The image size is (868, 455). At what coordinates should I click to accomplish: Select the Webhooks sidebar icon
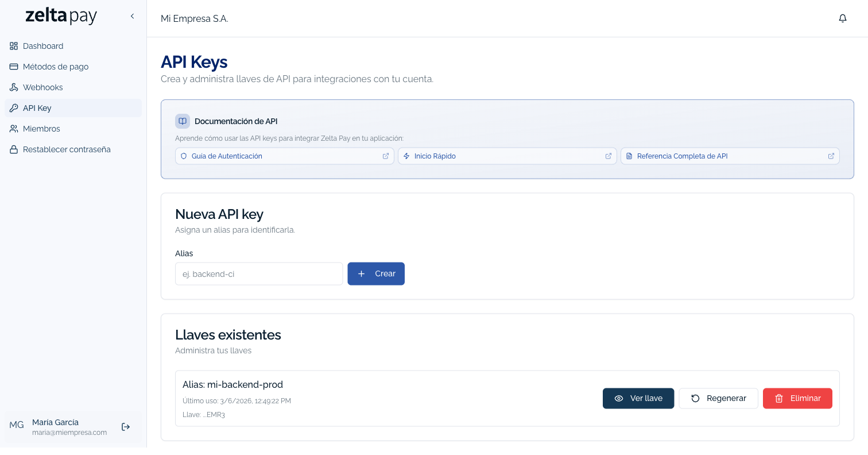(x=13, y=87)
